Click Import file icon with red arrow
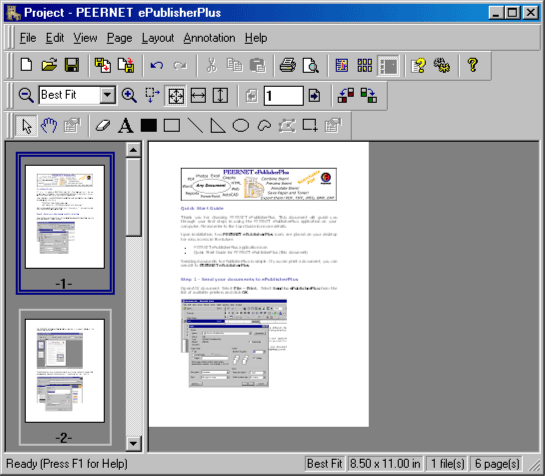This screenshot has height=476, width=545. tap(103, 65)
